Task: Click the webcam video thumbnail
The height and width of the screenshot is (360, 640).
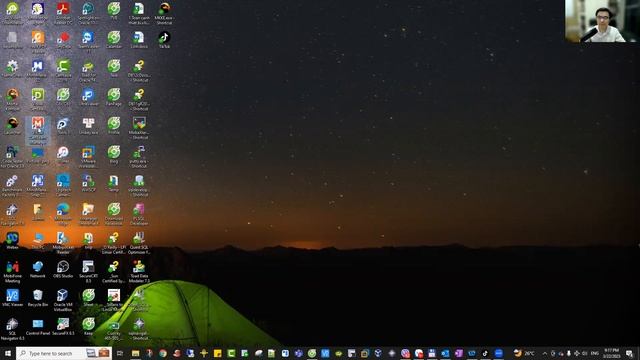Action: pos(602,21)
